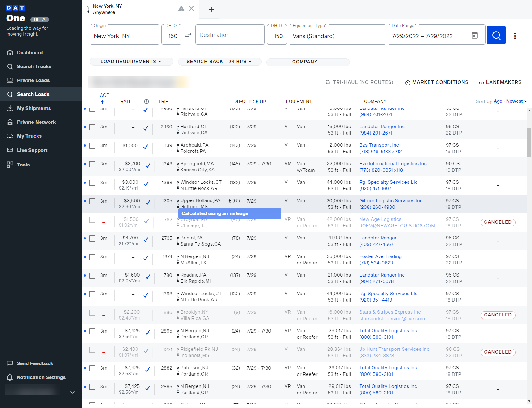Screen dimensions: 532x408
Task: Open the Company filter dropdown
Action: [x=308, y=62]
